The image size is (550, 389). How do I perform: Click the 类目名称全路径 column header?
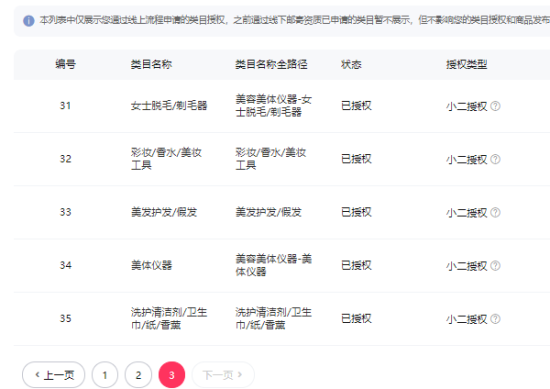tap(271, 64)
